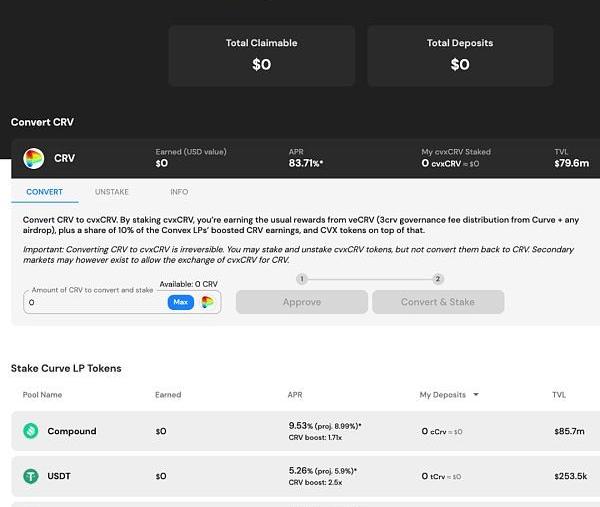Click the Compound pool icon
Viewport: 600px width, 507px height.
pos(31,431)
